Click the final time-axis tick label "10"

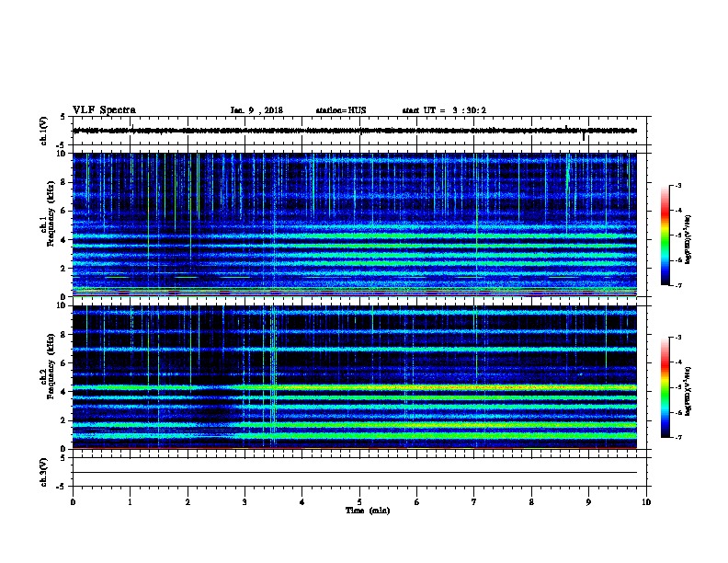tap(646, 502)
